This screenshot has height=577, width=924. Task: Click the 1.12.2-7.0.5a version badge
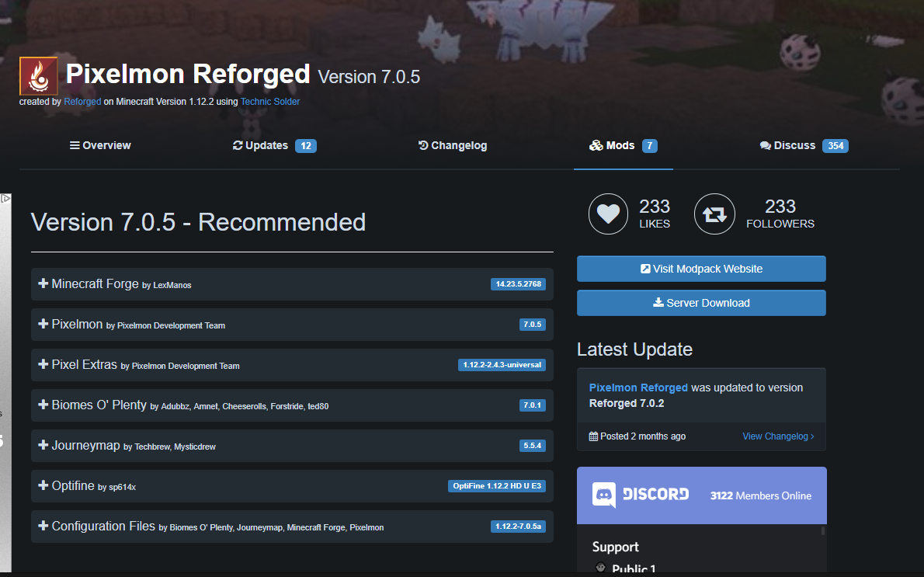pos(518,527)
